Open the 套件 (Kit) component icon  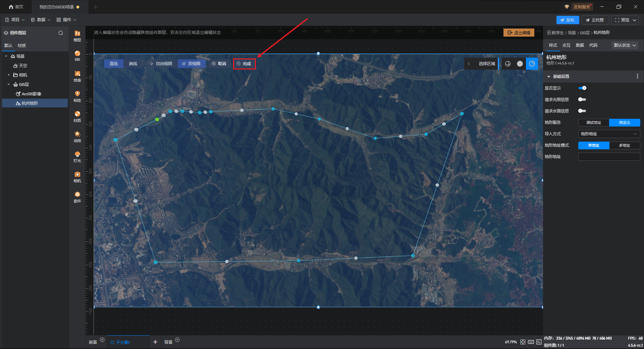(77, 197)
